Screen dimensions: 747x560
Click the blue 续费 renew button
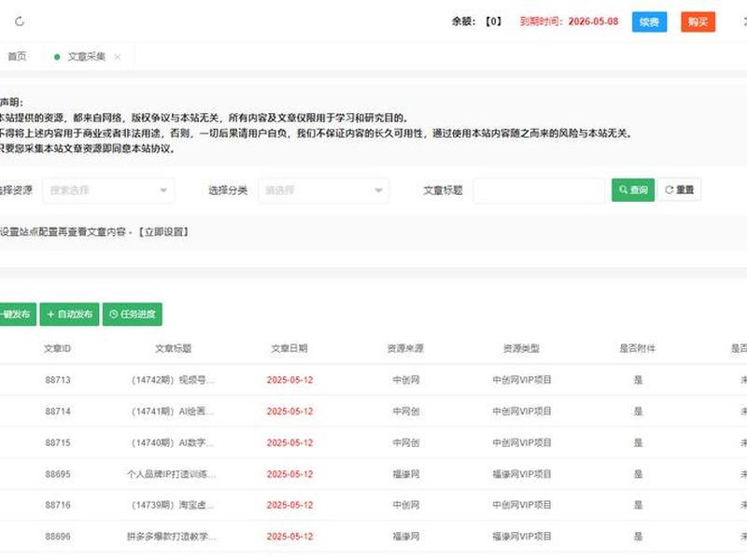click(649, 21)
